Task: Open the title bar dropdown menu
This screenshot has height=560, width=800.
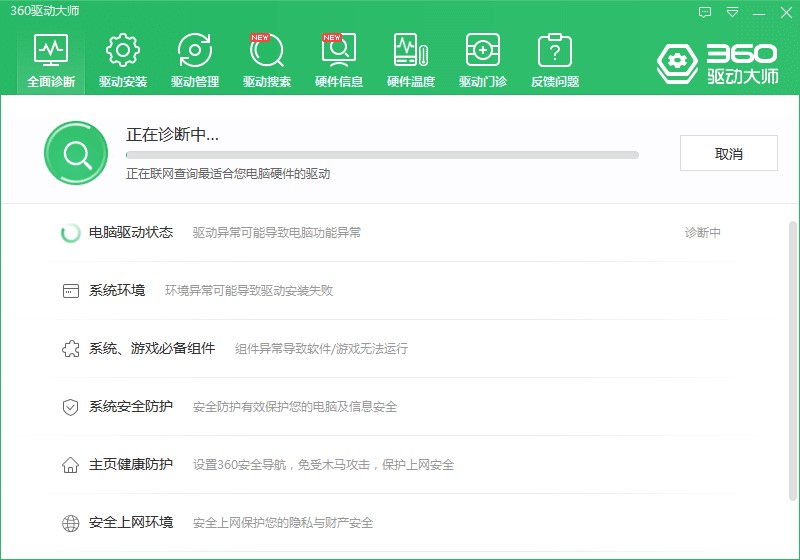Action: (732, 12)
